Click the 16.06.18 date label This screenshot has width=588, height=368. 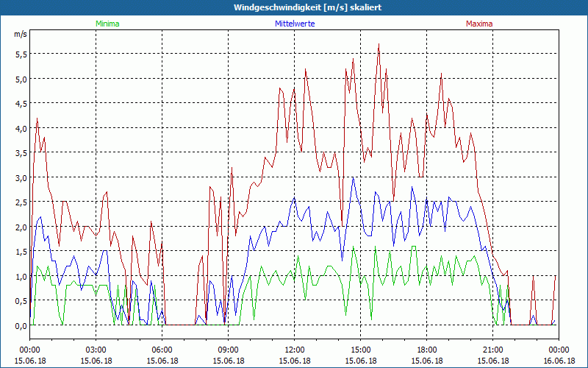[558, 361]
